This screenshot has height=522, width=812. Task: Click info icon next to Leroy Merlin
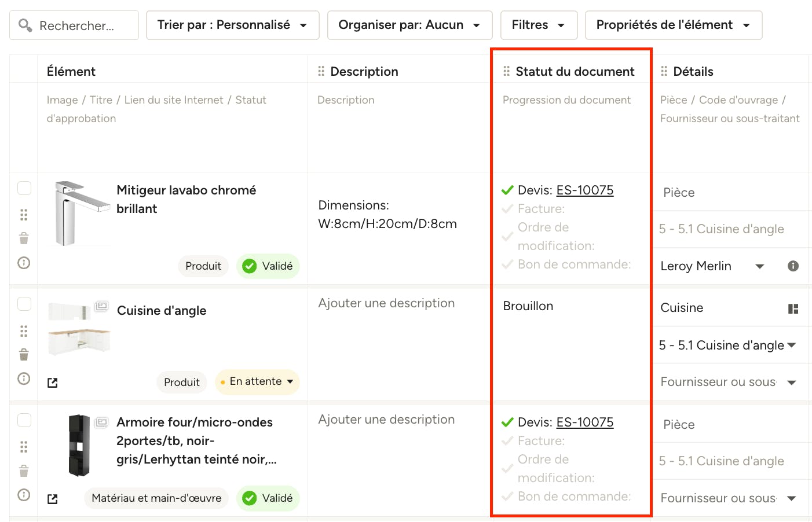[793, 266]
